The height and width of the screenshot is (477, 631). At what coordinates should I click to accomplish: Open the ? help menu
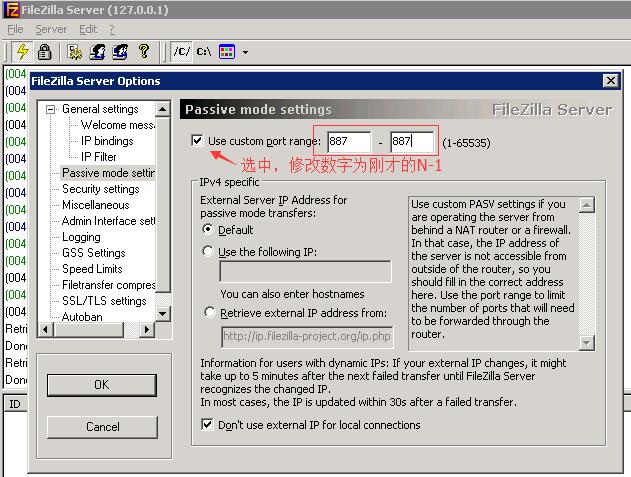[112, 29]
